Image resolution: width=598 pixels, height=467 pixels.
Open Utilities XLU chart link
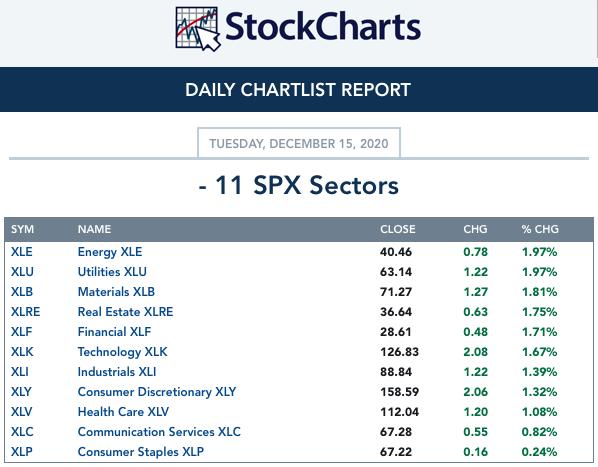click(x=112, y=272)
